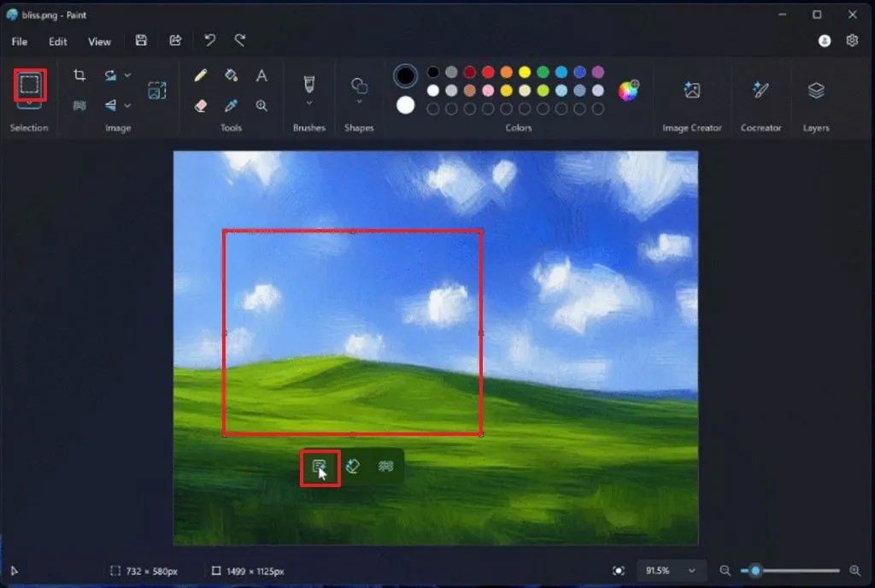Select the rectangular Selection tool
Viewport: 875px width, 588px height.
tap(29, 84)
